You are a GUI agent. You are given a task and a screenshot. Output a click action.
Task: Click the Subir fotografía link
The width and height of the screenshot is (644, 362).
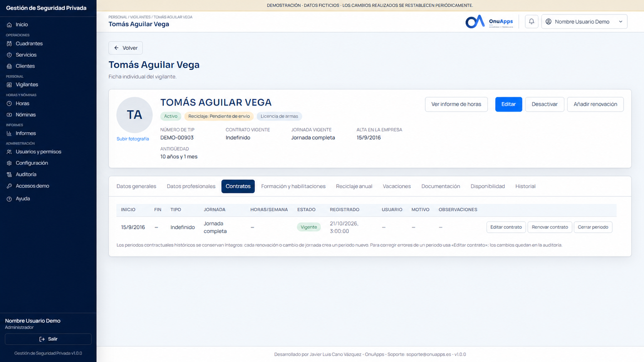[133, 139]
